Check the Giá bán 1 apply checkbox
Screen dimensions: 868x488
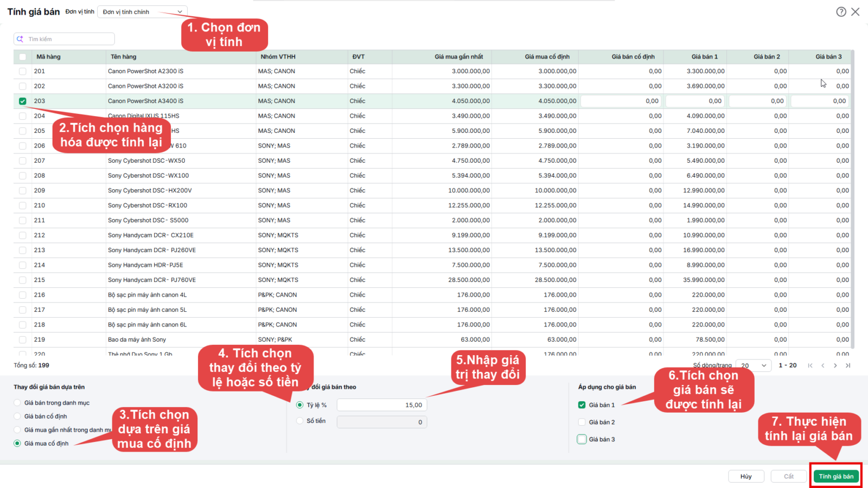pyautogui.click(x=582, y=405)
